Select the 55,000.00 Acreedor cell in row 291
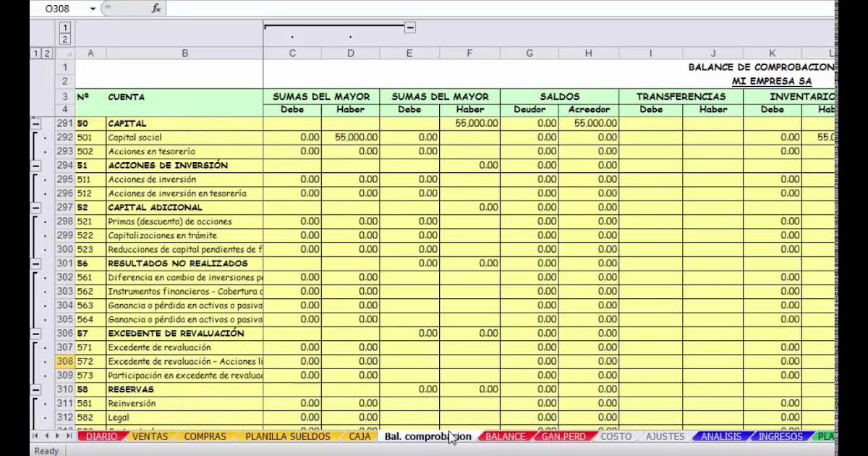Image resolution: width=868 pixels, height=456 pixels. pos(589,123)
